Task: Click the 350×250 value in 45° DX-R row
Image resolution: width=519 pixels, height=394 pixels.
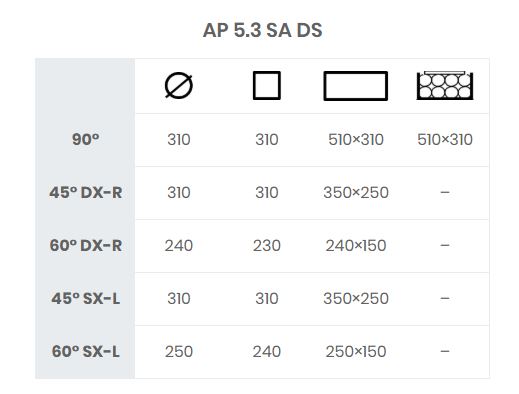Action: click(x=356, y=192)
